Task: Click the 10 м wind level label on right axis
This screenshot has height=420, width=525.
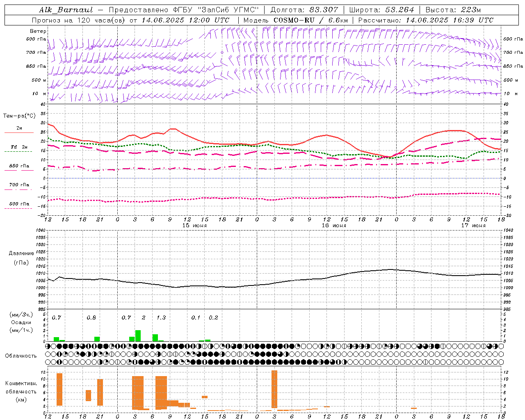Action: (510, 94)
